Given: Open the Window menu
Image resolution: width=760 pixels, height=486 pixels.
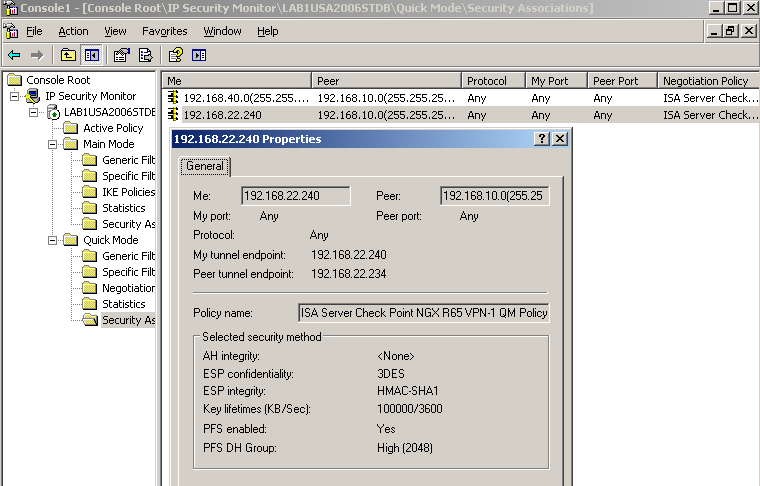Looking at the screenshot, I should [222, 31].
